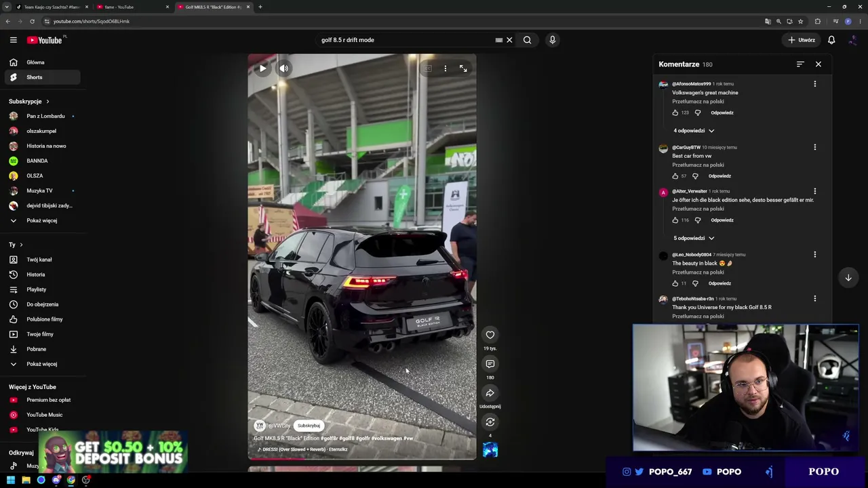
Task: Like the comment by @AfonsoMatos999
Action: [675, 113]
